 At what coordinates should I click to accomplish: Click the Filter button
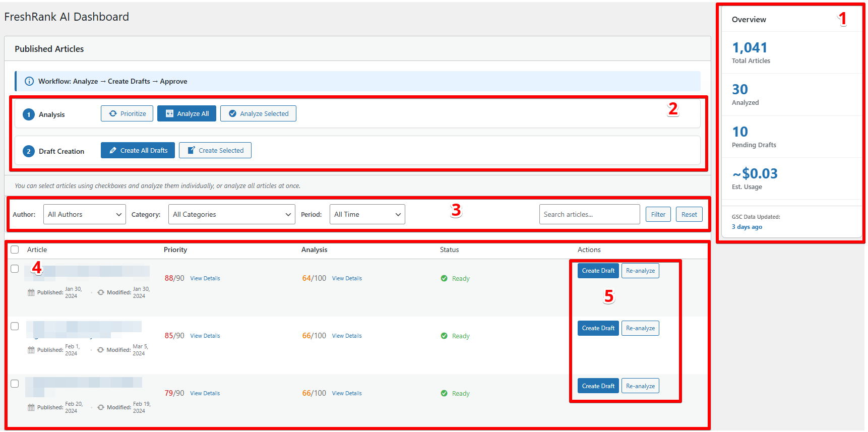(x=658, y=214)
